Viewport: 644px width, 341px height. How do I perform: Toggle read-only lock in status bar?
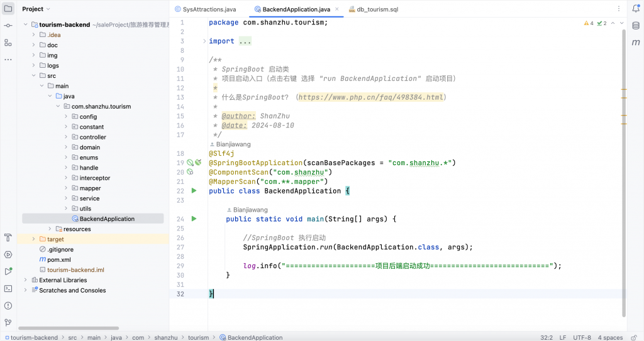[x=633, y=337]
